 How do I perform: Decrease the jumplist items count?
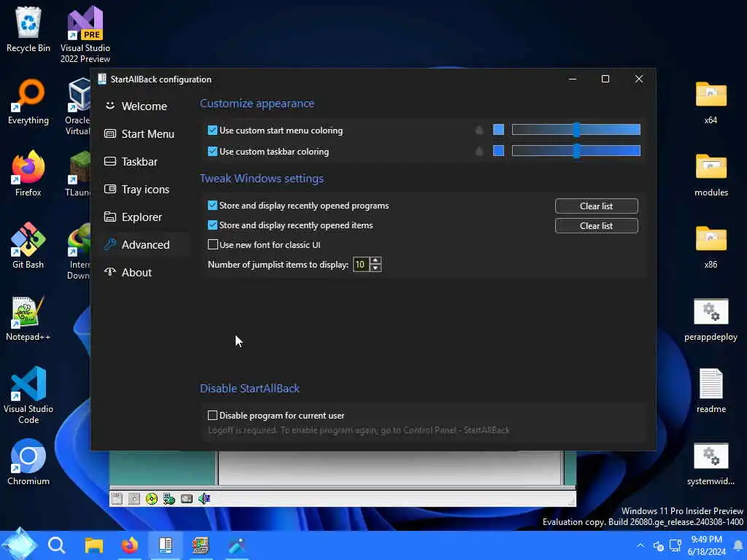[x=376, y=268]
